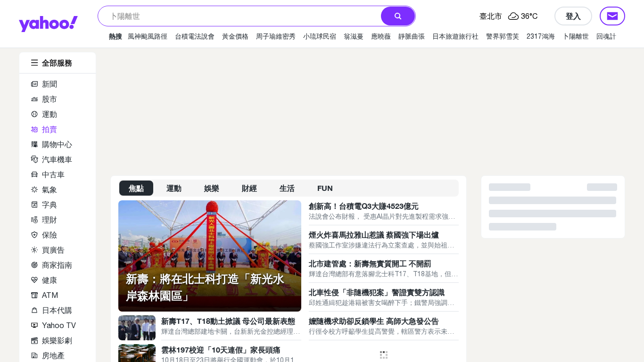This screenshot has height=362, width=644.
Task: Click the cloud weather icon
Action: coord(513,16)
